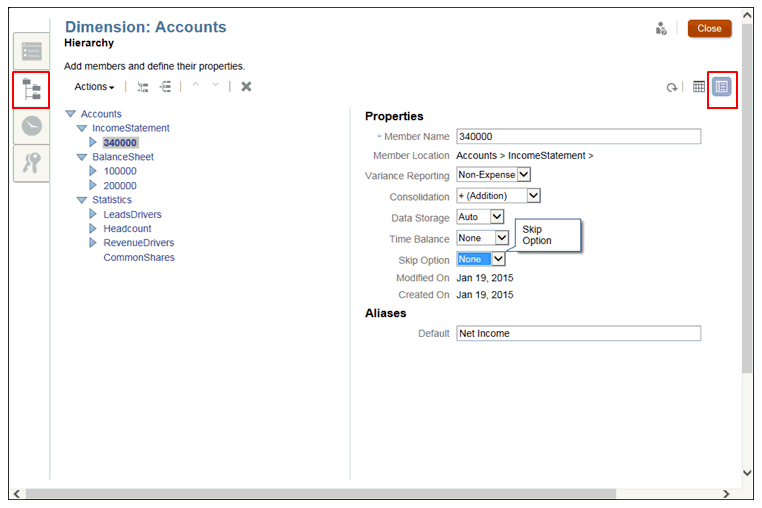Expand the RevenueDrivers node
Screen dimensions: 762x508
tap(93, 243)
